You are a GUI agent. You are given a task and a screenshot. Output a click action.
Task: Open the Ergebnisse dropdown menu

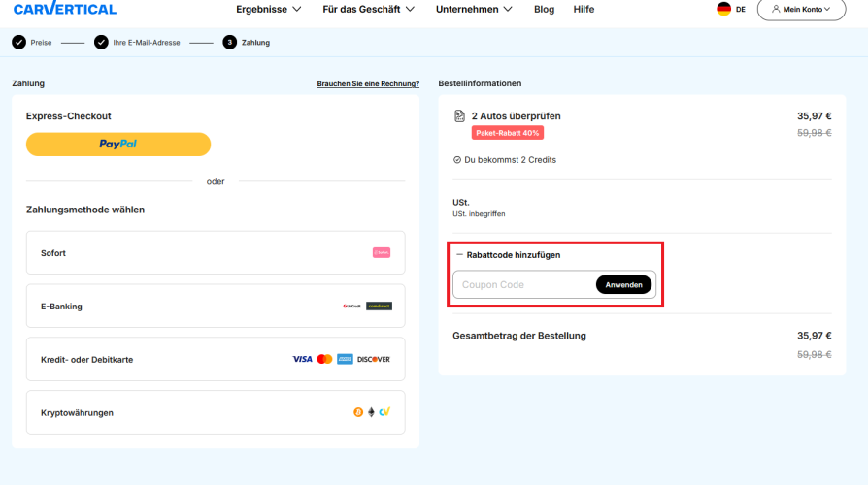pos(269,10)
